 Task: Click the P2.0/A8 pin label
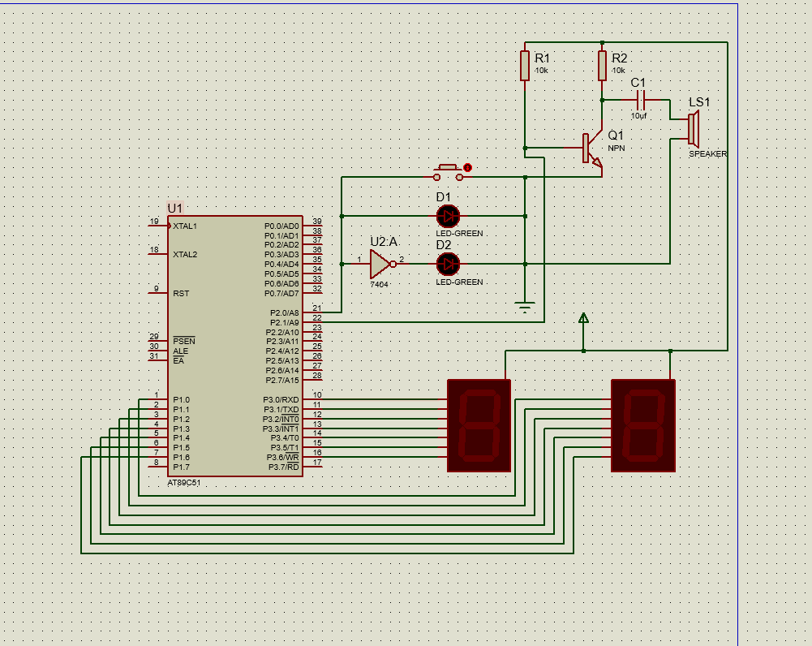(284, 313)
